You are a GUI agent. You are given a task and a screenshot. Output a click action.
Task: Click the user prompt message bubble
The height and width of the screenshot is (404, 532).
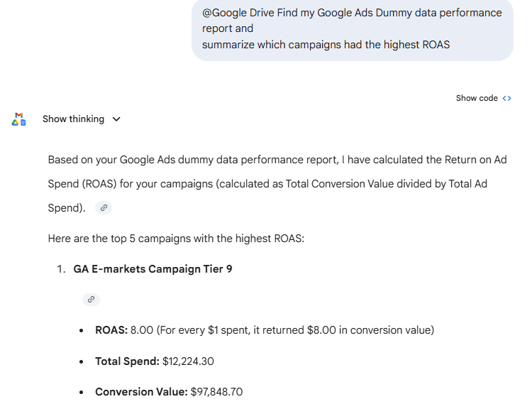tap(352, 29)
